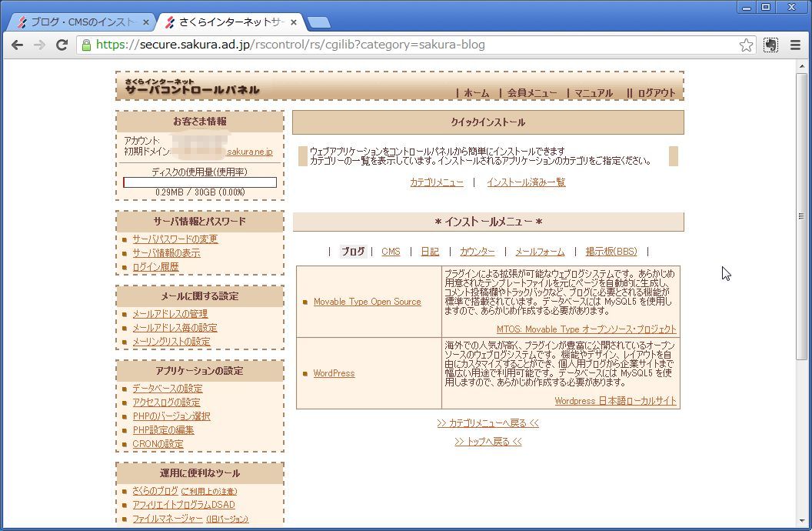Open PHPのバージョン選択 link

[x=171, y=416]
